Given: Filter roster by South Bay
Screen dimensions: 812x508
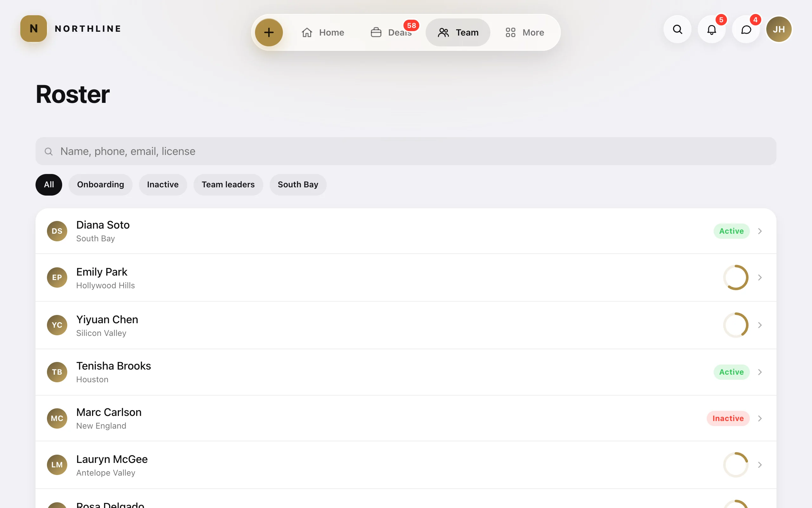Looking at the screenshot, I should [298, 184].
